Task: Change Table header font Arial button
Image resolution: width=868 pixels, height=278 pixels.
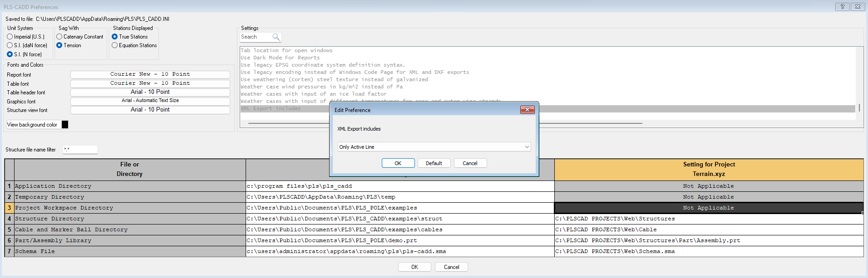Action: click(150, 92)
